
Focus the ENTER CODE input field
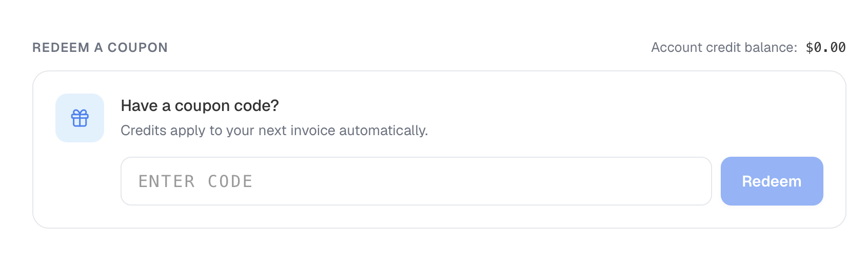(x=416, y=181)
